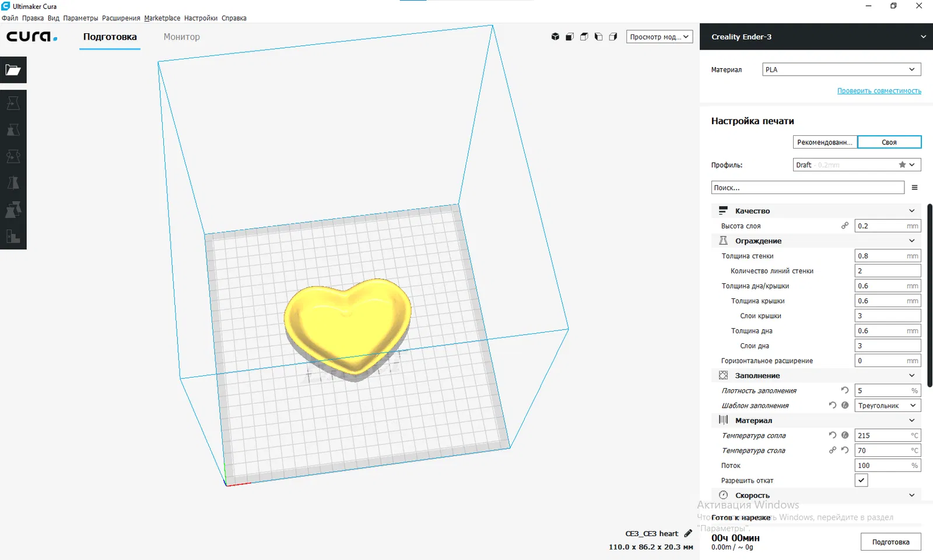Open the Расширения menu

click(x=121, y=18)
